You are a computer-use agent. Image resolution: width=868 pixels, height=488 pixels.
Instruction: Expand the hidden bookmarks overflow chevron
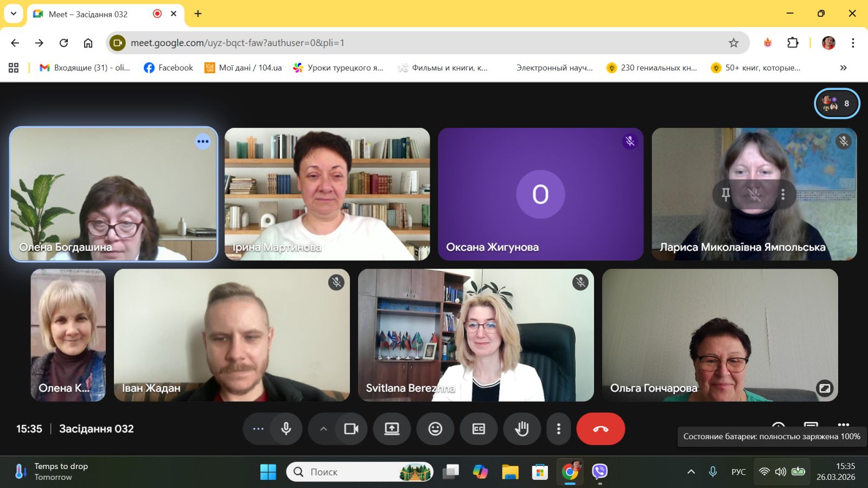[x=843, y=68]
